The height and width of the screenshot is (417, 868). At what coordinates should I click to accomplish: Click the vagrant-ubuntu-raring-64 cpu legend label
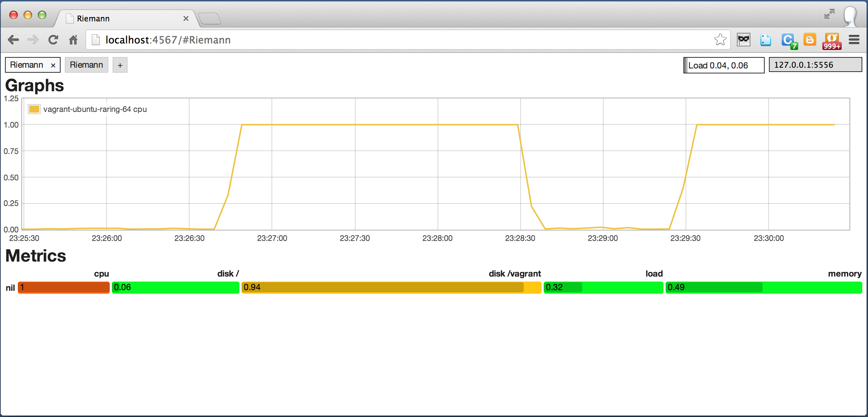(x=95, y=109)
